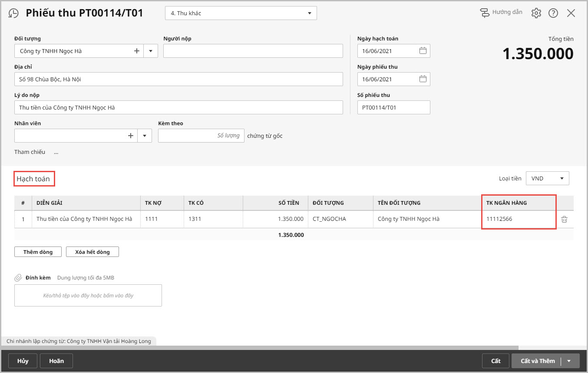Click the history clock icon beside title

click(13, 13)
